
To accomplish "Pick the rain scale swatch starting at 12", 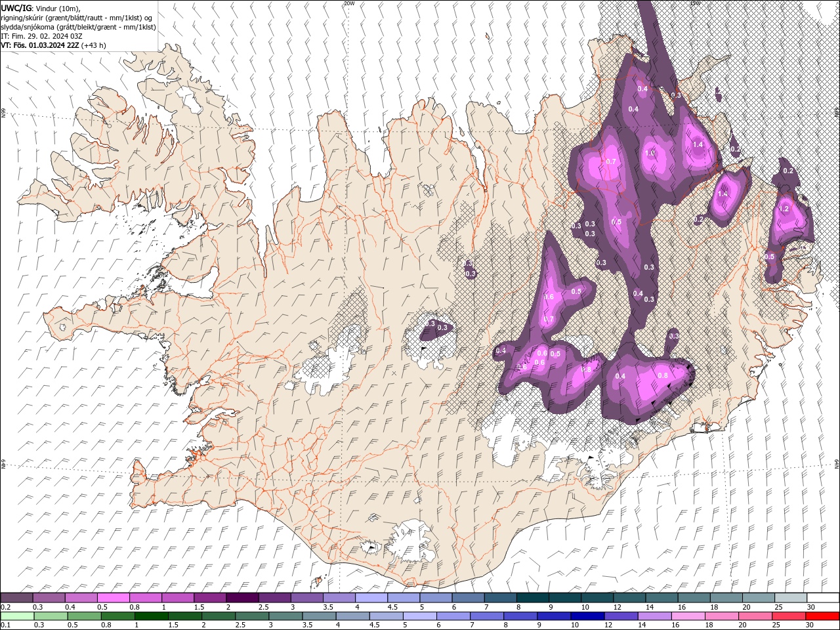I will 621,616.
